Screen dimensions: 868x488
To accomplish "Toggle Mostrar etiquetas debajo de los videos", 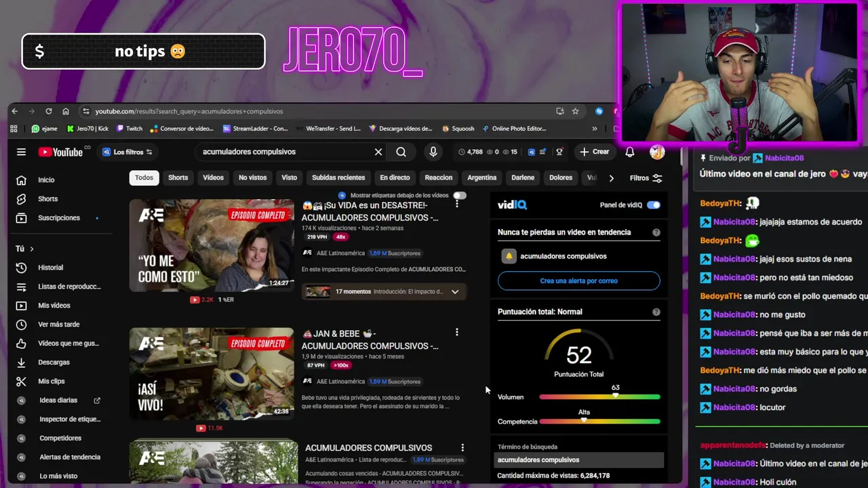I will (459, 195).
